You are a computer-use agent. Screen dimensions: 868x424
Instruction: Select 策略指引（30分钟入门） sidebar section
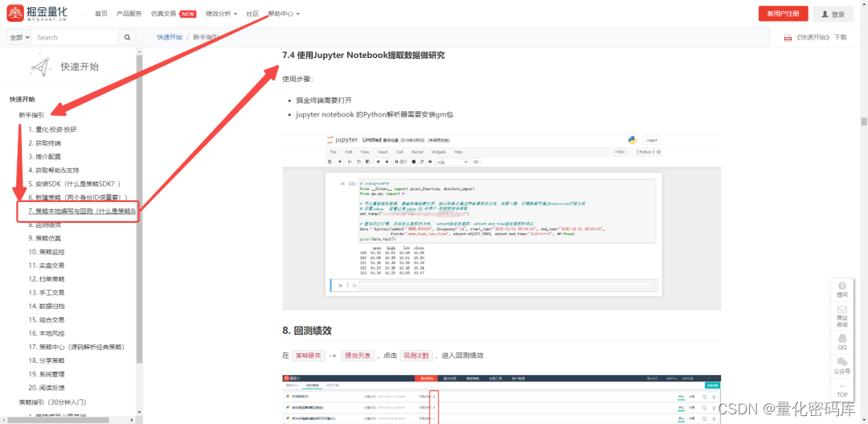click(52, 401)
